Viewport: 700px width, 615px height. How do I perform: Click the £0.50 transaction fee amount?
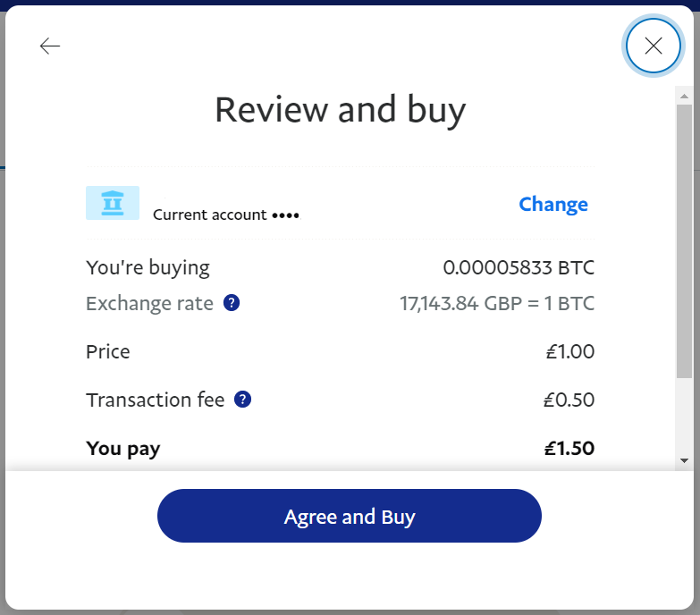(x=569, y=400)
